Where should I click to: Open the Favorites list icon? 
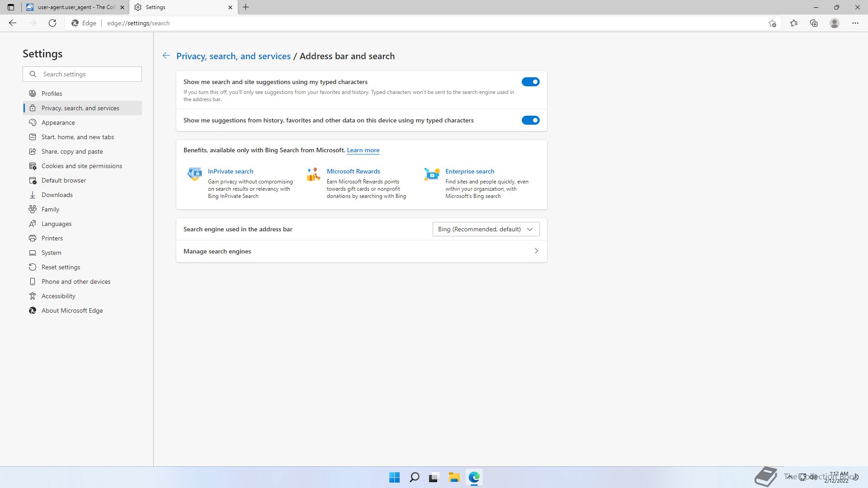click(794, 23)
